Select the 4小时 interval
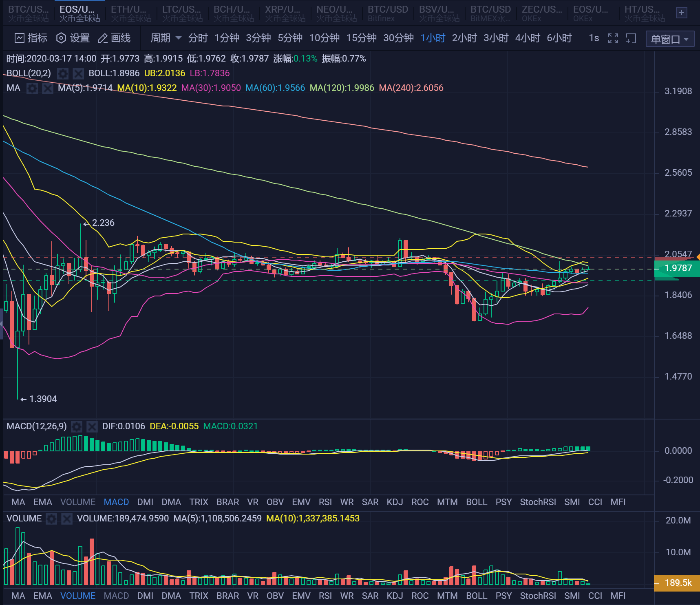The width and height of the screenshot is (700, 605). point(528,38)
